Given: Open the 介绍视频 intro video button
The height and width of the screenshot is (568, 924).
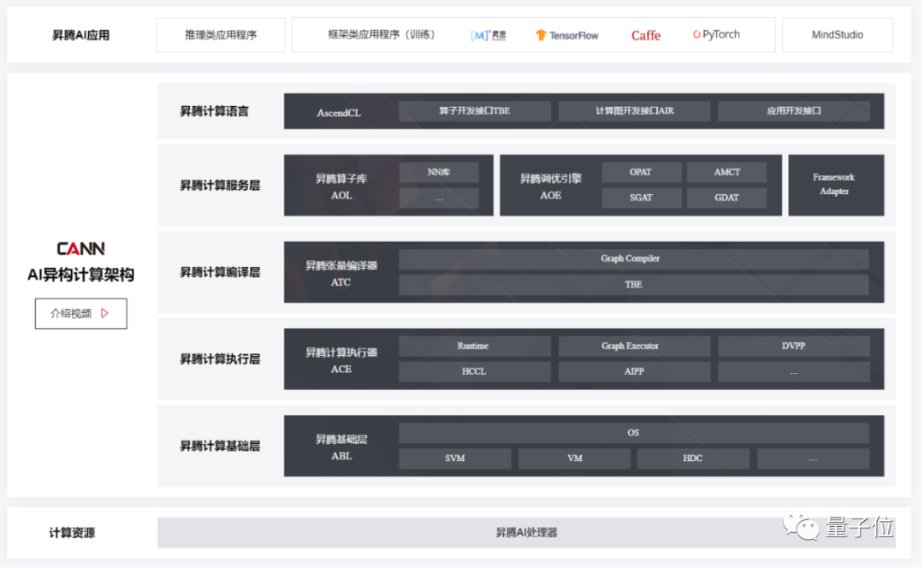Looking at the screenshot, I should 80,313.
